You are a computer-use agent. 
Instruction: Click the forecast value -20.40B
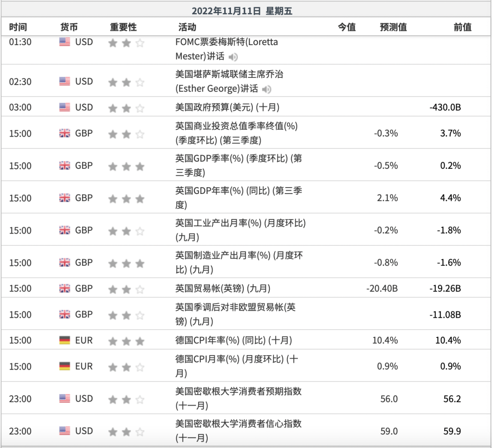(382, 288)
